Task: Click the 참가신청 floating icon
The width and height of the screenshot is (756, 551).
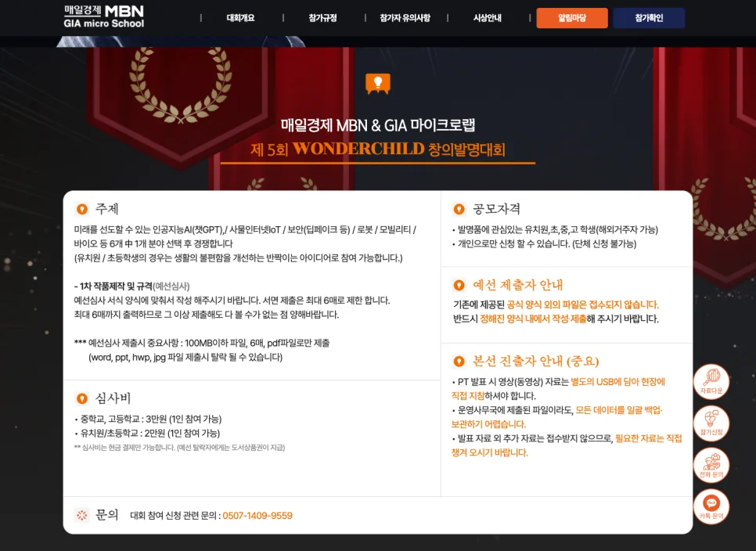Action: point(711,423)
